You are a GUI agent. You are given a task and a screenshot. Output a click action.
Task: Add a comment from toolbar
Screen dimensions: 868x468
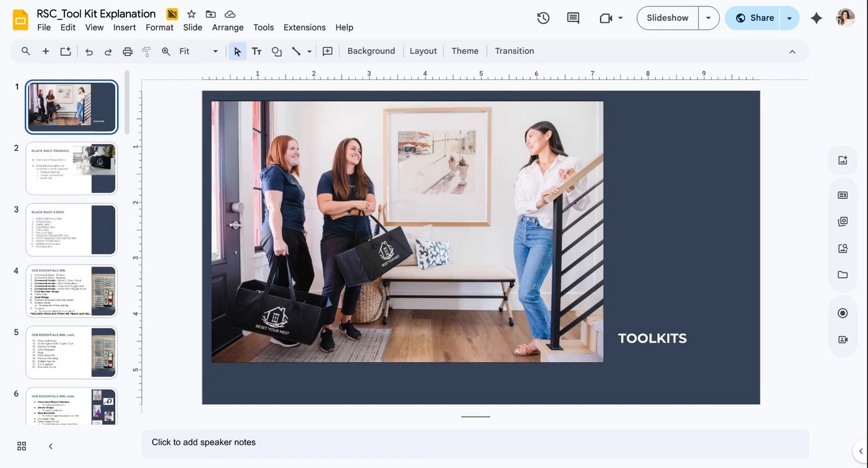pyautogui.click(x=327, y=51)
